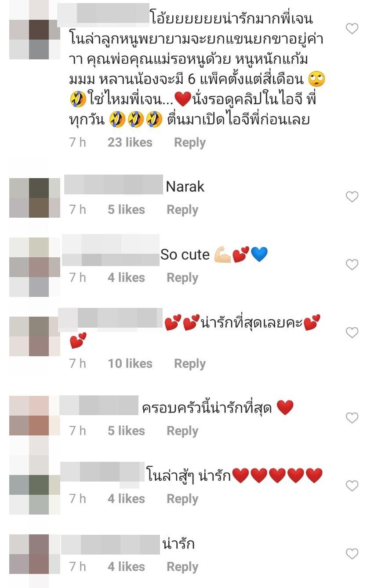Heart the comment with 10 likes
This screenshot has width=382, height=588.
click(x=352, y=333)
